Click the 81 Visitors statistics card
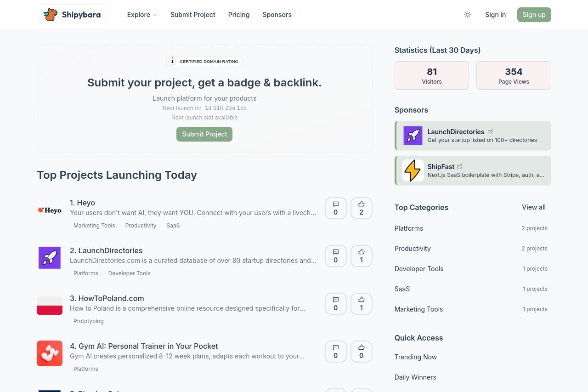 (432, 75)
